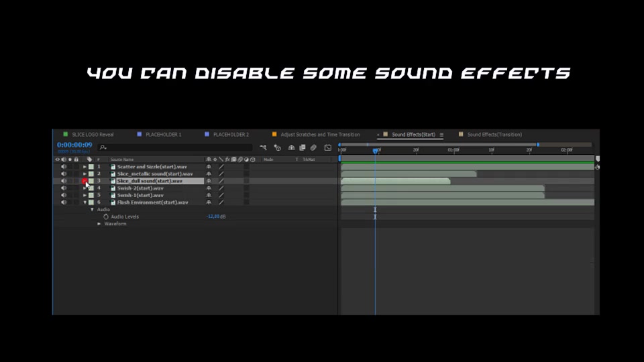Mute audio of Swish-1(start).wav layer
Image resolution: width=644 pixels, height=362 pixels.
(64, 195)
